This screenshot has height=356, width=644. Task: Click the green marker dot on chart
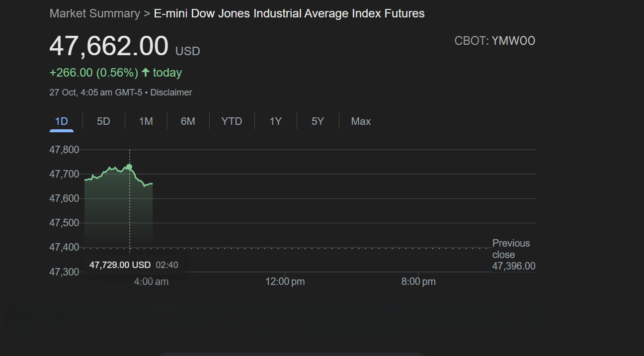coord(129,168)
